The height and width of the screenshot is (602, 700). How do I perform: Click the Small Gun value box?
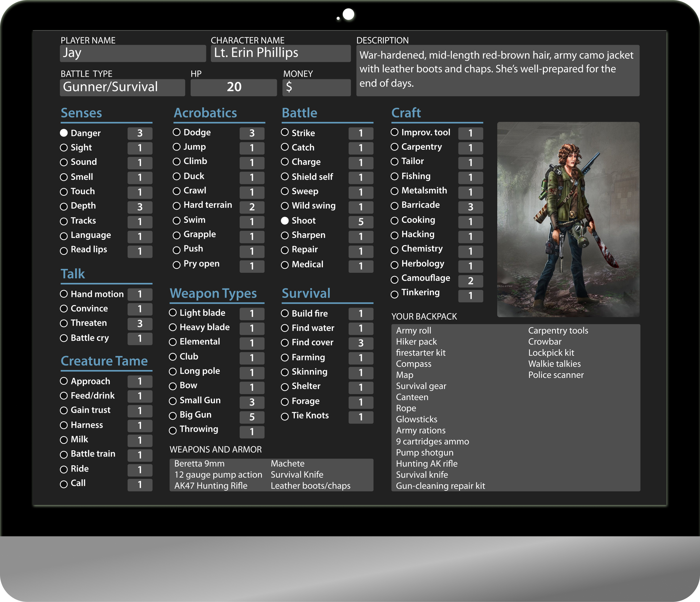pyautogui.click(x=252, y=402)
